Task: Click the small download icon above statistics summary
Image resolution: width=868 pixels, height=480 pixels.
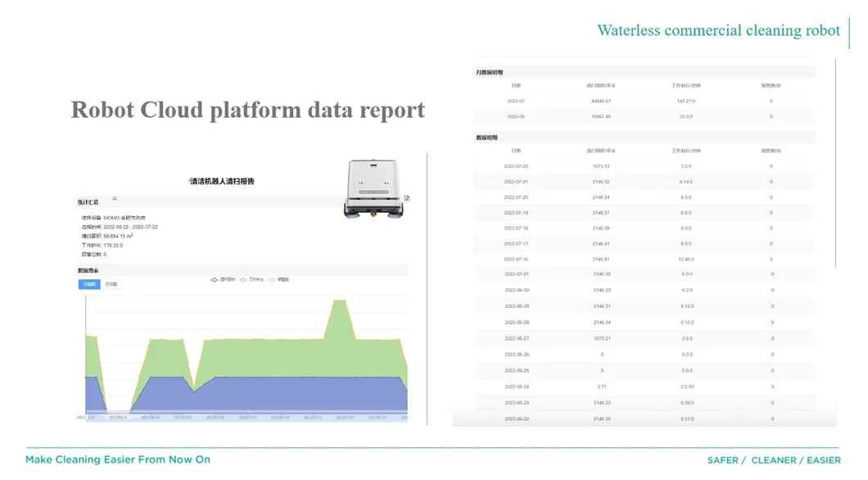Action: [x=115, y=198]
